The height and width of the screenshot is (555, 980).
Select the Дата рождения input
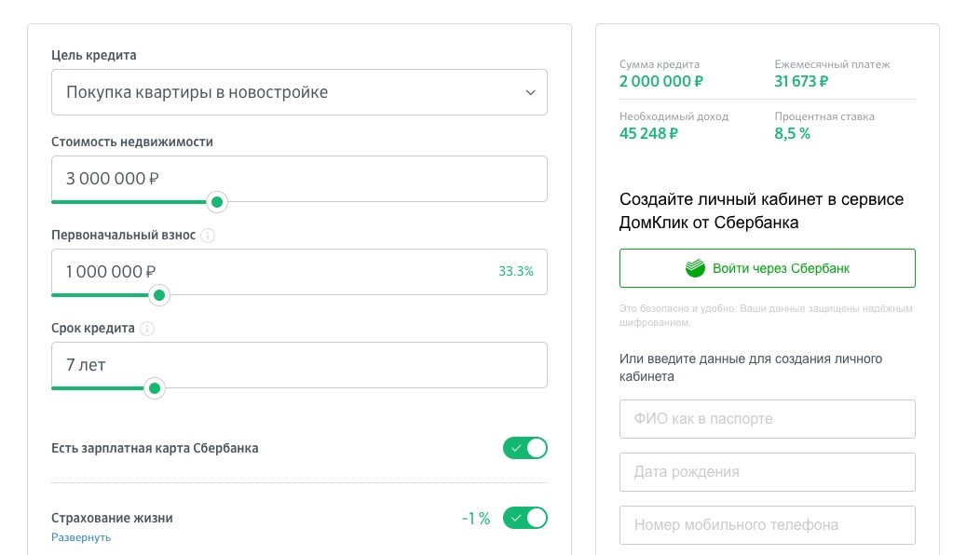(767, 472)
